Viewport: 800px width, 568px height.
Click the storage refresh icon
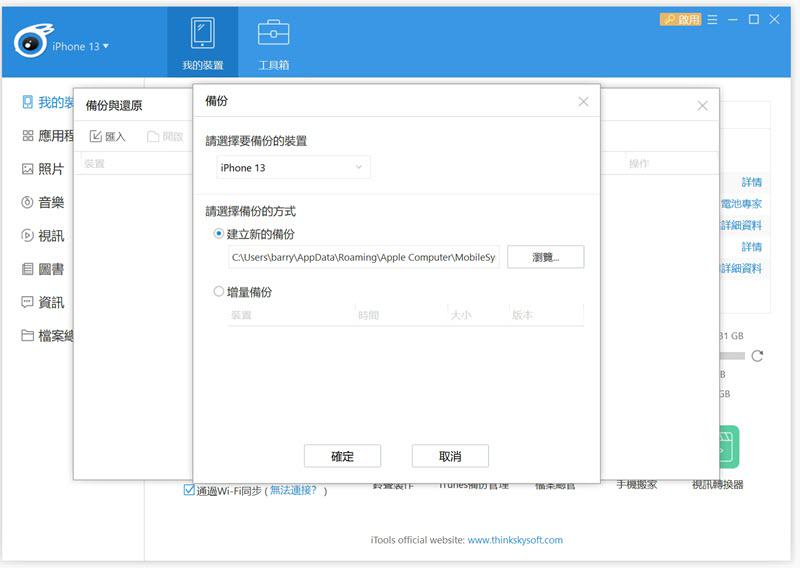pyautogui.click(x=757, y=356)
